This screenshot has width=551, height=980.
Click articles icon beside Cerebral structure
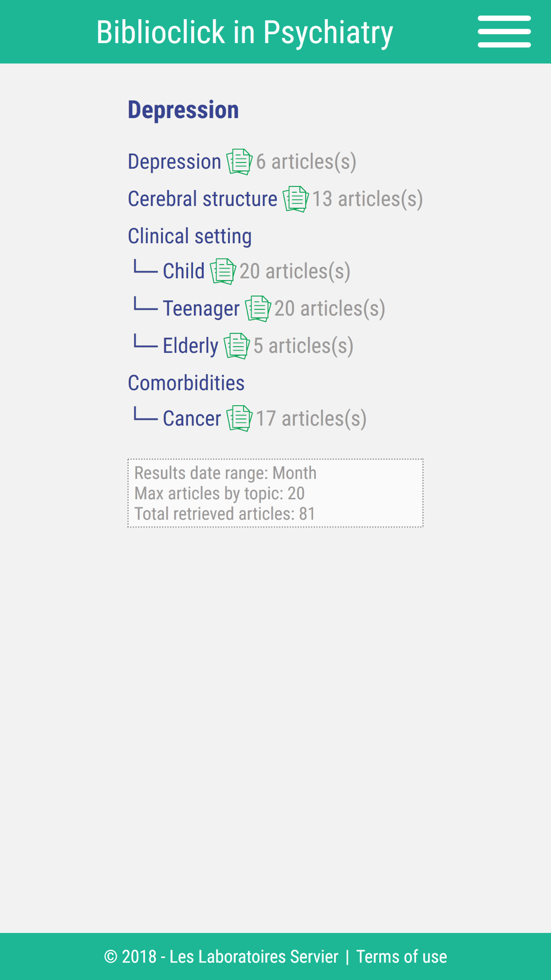point(295,199)
